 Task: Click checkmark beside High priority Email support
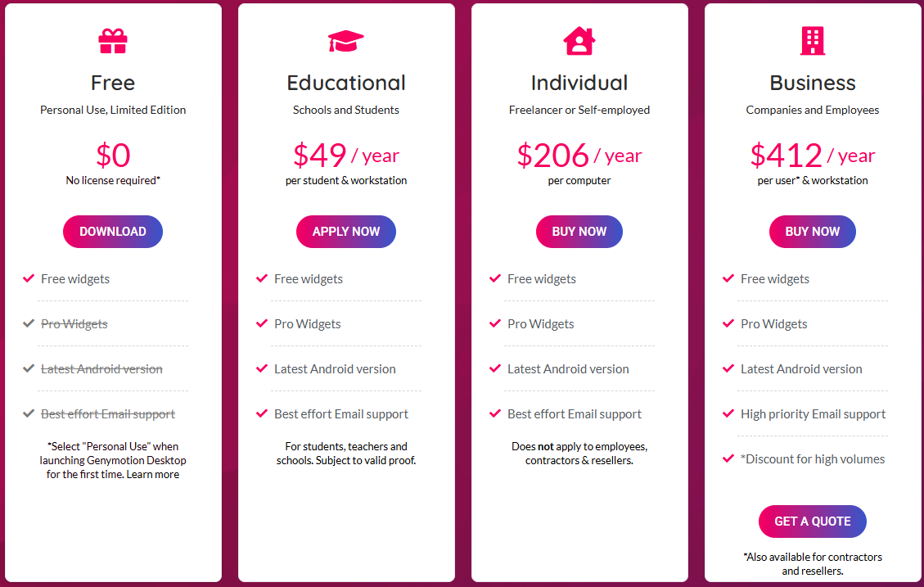(x=728, y=413)
